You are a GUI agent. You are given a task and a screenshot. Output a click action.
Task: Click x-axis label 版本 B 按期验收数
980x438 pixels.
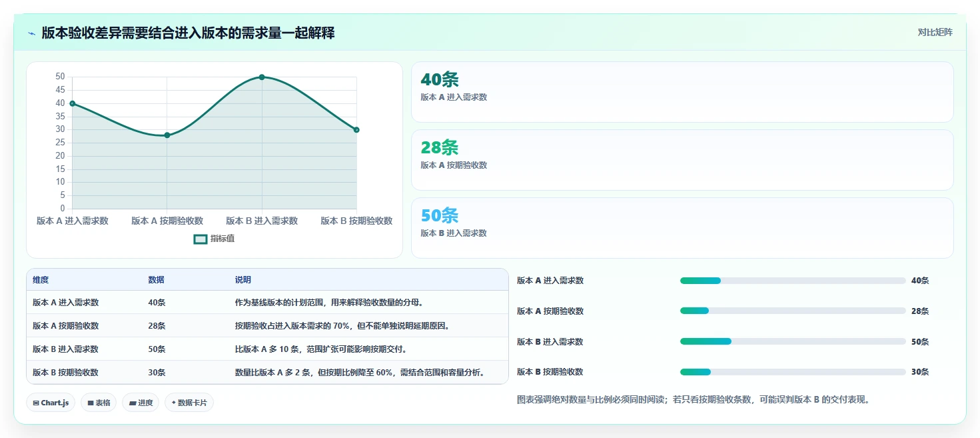click(x=356, y=221)
